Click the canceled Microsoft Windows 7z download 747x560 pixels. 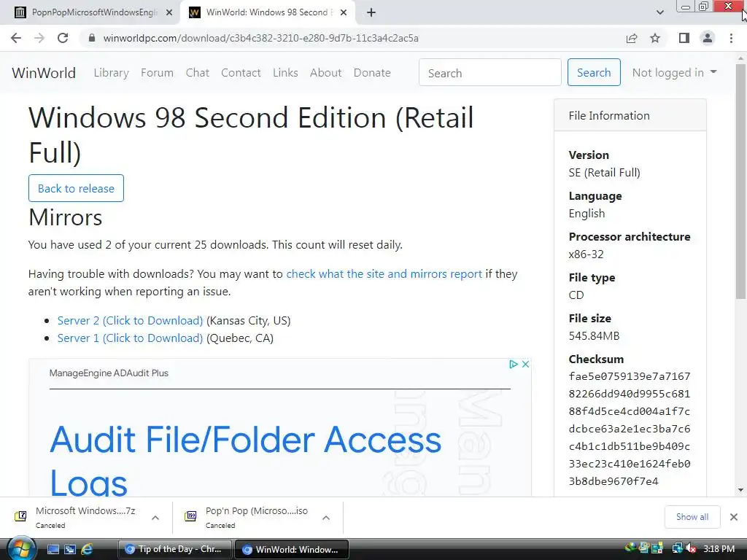tap(86, 517)
